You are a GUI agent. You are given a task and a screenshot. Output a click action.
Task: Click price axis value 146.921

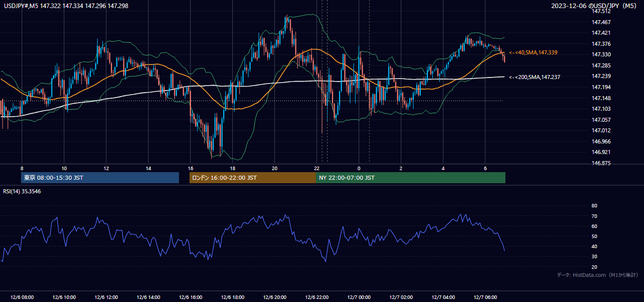point(601,153)
